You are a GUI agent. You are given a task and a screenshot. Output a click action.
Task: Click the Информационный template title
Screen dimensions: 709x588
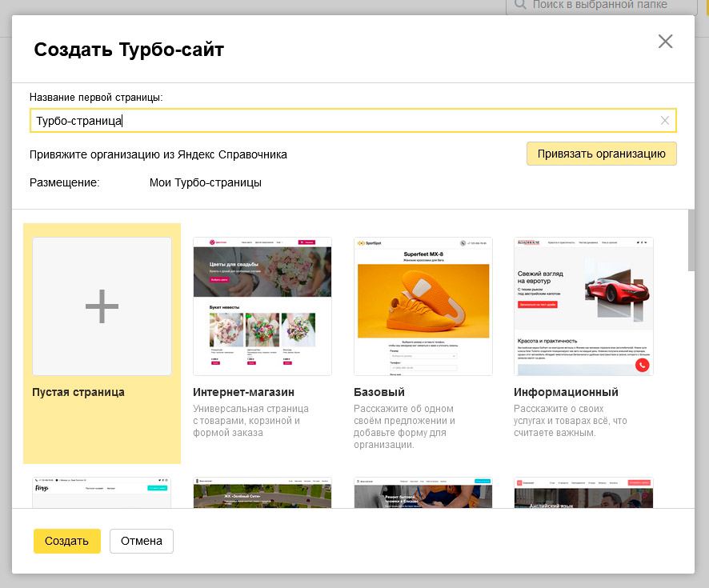point(566,392)
